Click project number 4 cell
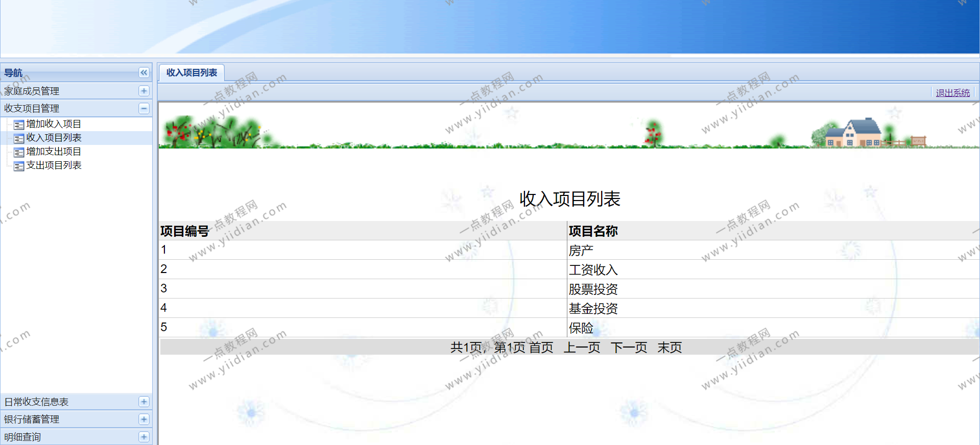This screenshot has height=445, width=980. 363,308
